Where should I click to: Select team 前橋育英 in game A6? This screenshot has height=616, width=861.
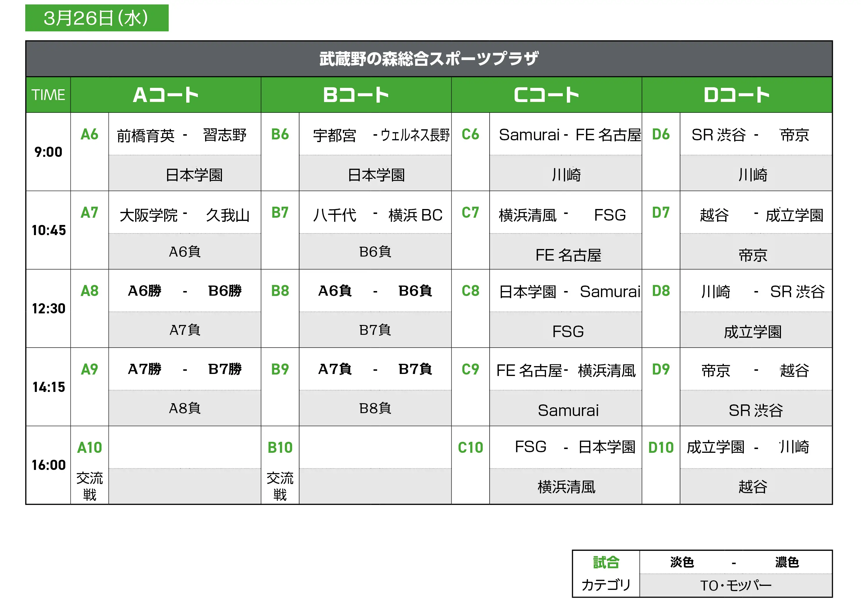(x=146, y=135)
